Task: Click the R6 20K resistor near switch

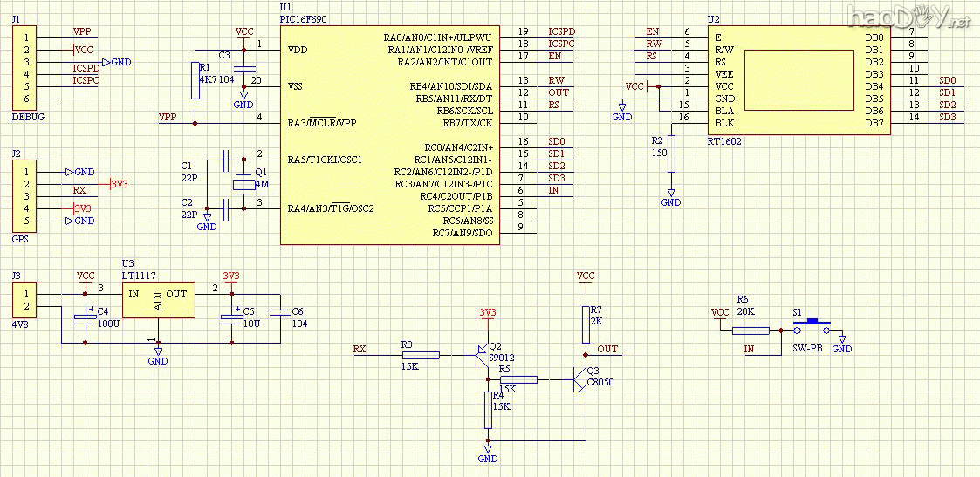Action: [750, 330]
